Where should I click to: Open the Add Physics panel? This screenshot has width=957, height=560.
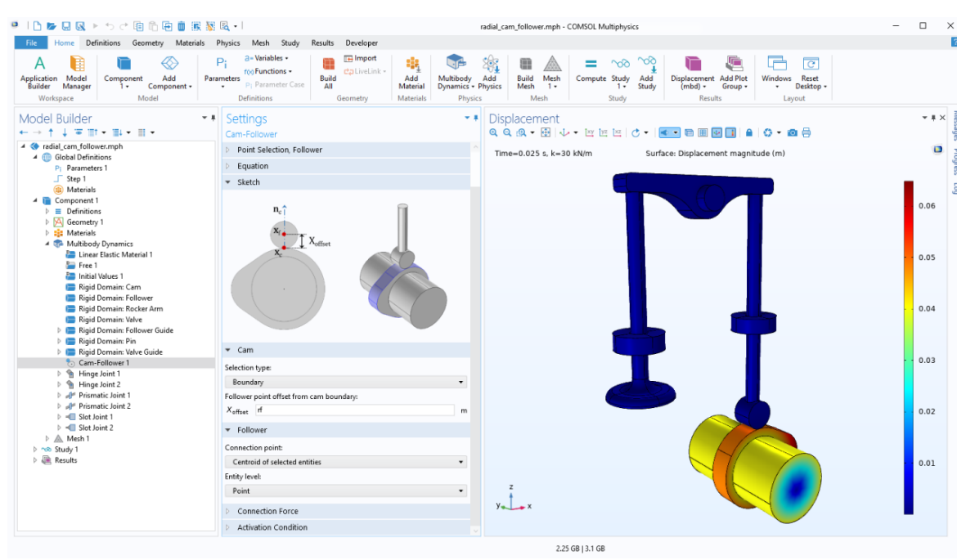point(490,73)
